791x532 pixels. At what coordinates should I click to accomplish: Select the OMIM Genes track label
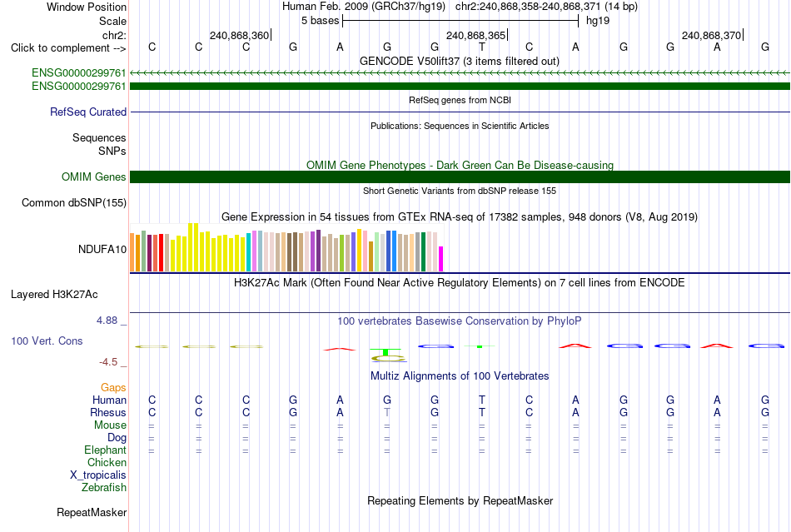pos(94,177)
